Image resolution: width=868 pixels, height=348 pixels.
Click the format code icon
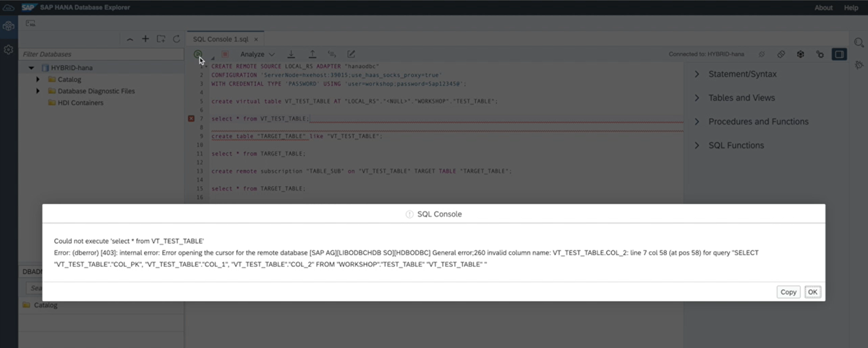(332, 54)
